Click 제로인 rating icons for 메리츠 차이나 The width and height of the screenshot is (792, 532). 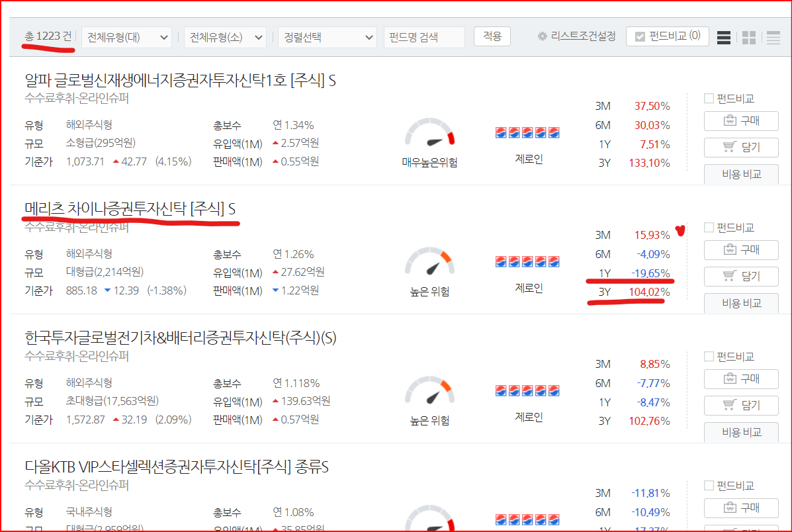(527, 261)
